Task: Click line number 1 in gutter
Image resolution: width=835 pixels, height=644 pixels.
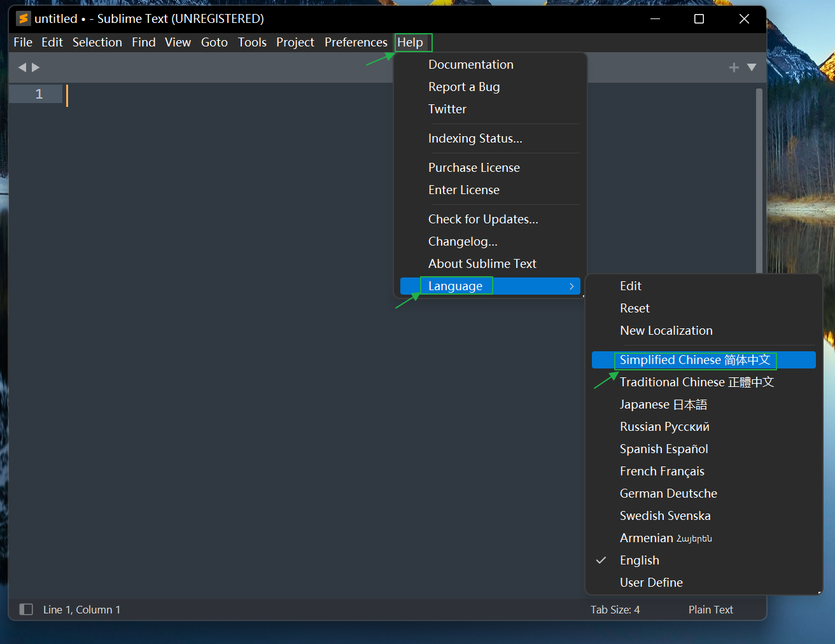Action: pyautogui.click(x=39, y=94)
